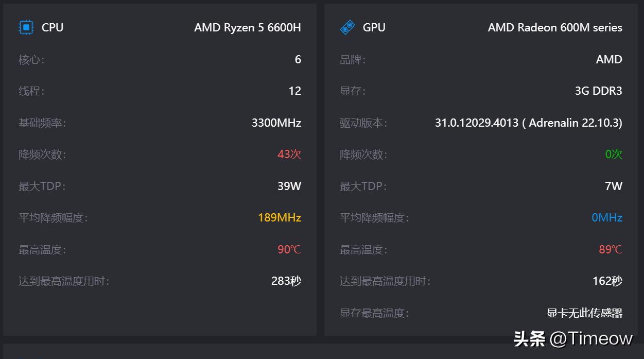644x359 pixels.
Task: Click the CPU max TDP 39W value
Action: [x=289, y=186]
